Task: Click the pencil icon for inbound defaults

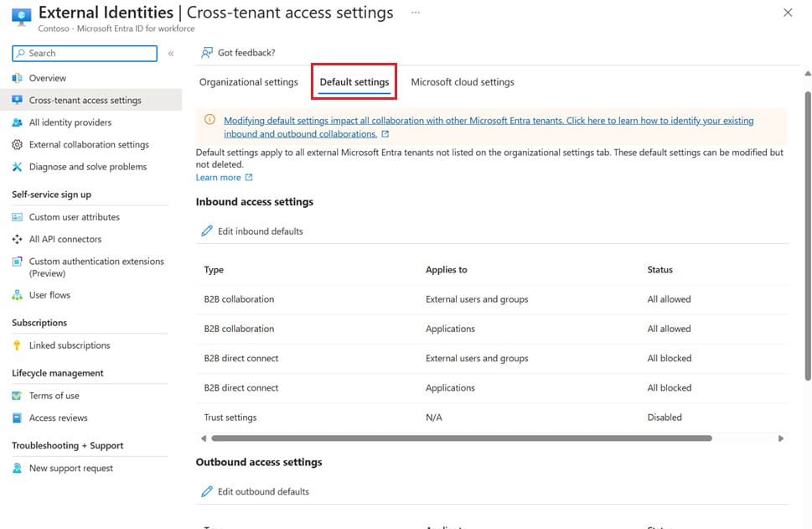Action: pos(207,231)
